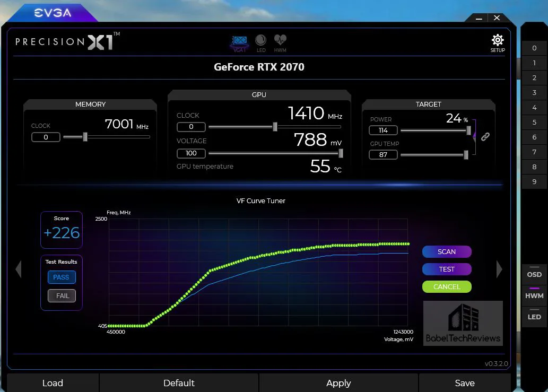Select profile slot 1
The width and height of the screenshot is (548, 392).
click(534, 63)
